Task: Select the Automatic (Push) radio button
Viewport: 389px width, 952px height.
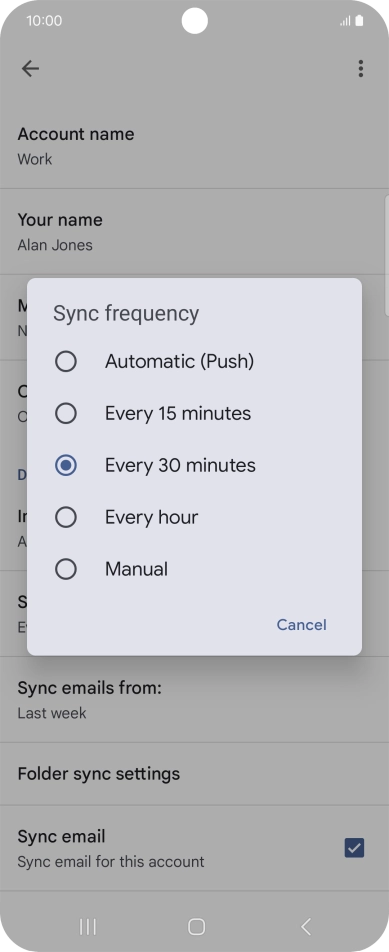Action: click(66, 362)
